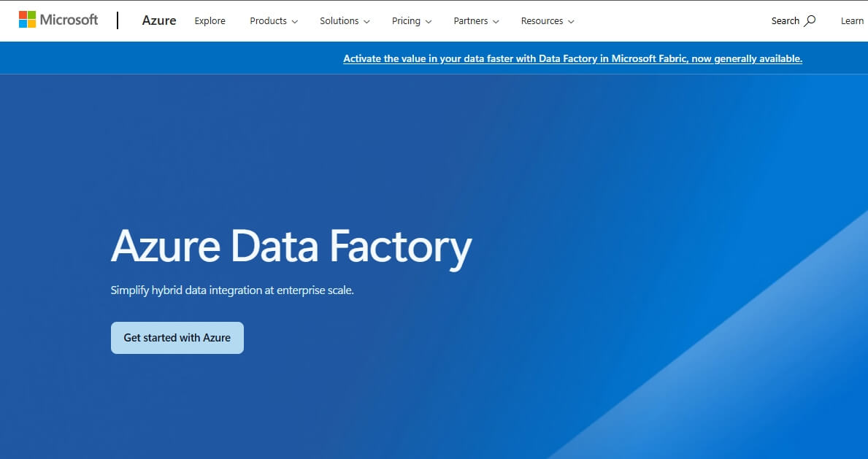
Task: Open the Partners dropdown
Action: [x=475, y=21]
